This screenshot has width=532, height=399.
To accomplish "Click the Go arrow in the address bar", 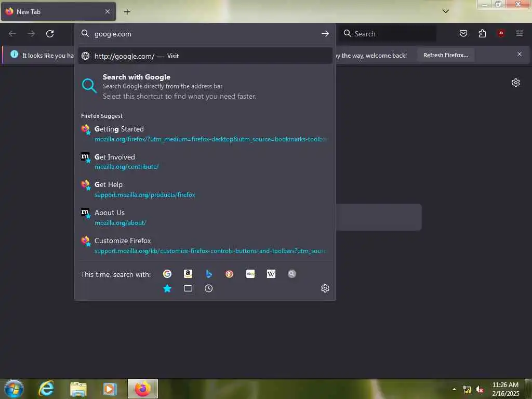I will coord(325,34).
